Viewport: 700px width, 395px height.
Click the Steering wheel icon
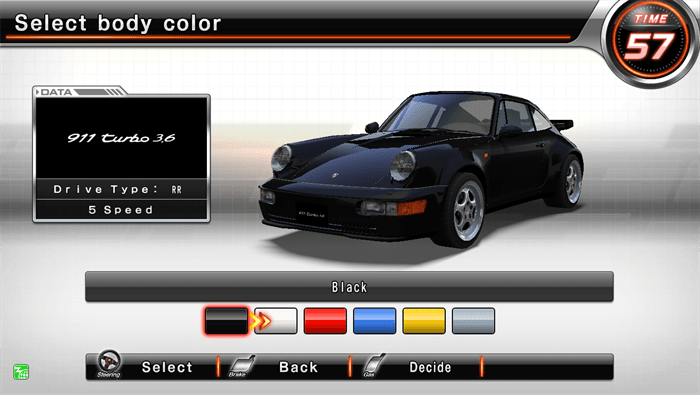click(x=109, y=363)
